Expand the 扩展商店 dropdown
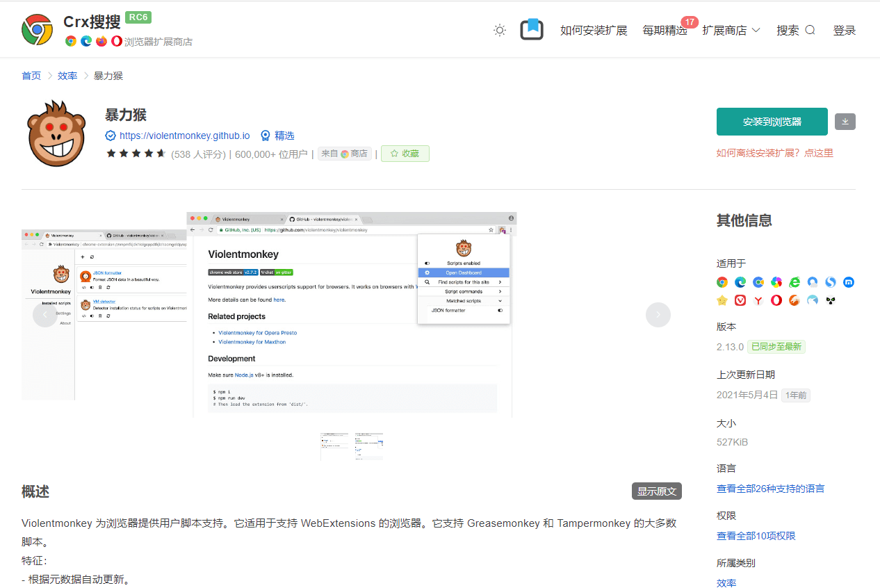880x588 pixels. (731, 30)
